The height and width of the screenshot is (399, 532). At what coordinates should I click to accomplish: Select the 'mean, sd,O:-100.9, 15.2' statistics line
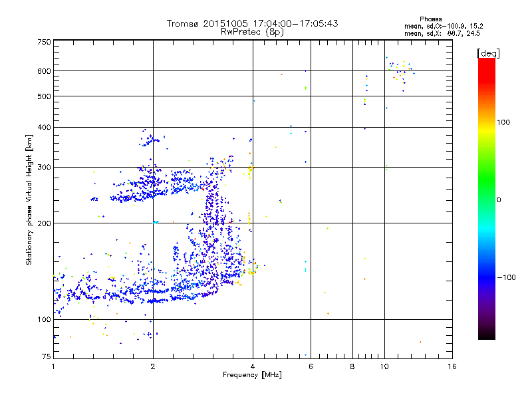click(444, 26)
